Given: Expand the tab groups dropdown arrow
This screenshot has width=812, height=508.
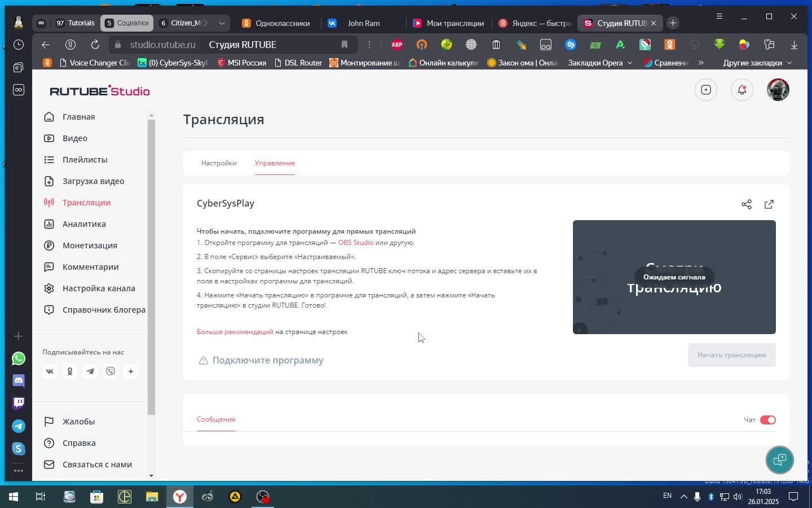Looking at the screenshot, I should coord(222,23).
